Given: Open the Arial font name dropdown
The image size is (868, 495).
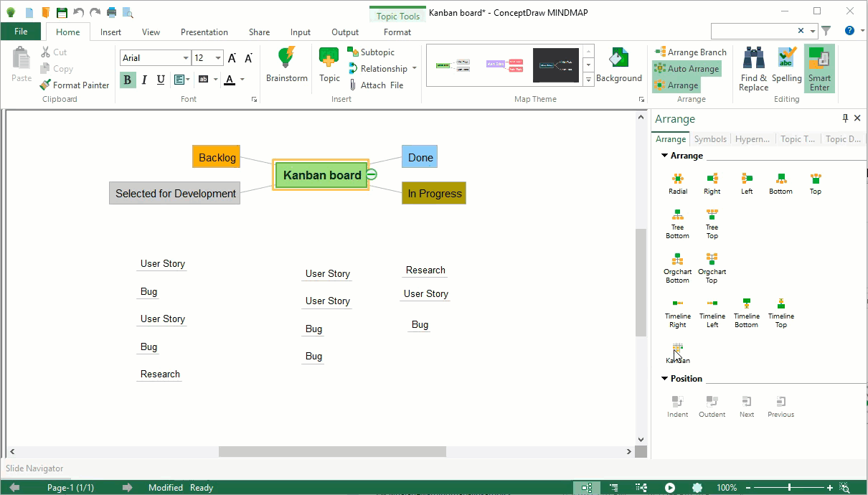Looking at the screenshot, I should (x=186, y=58).
